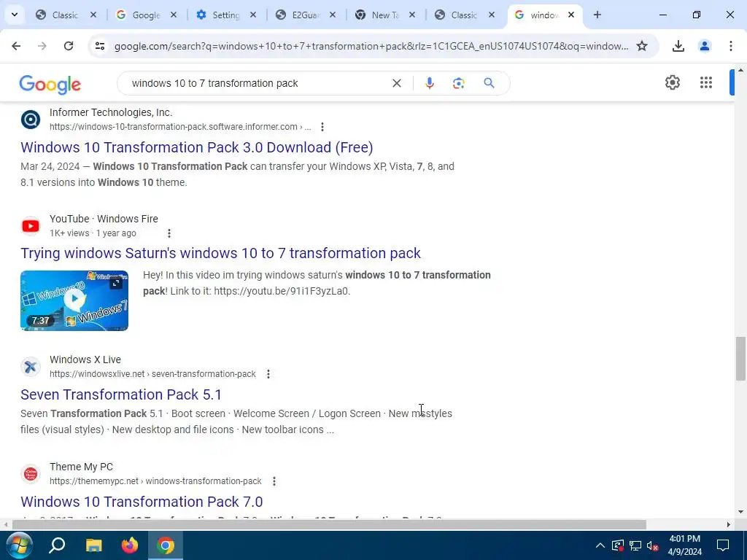Click the YouTube favicon in results
This screenshot has width=747, height=560.
(31, 226)
